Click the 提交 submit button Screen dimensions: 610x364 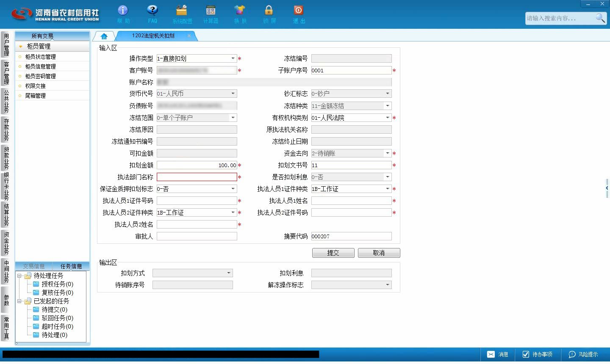click(333, 253)
